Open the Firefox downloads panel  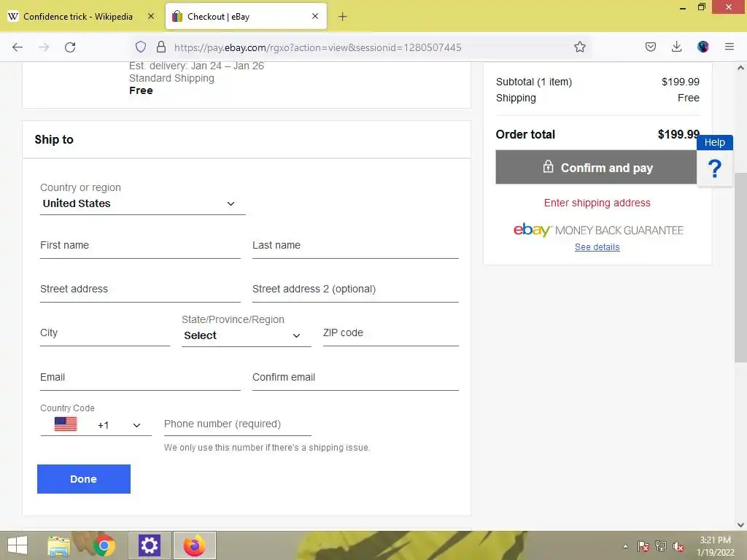(x=676, y=47)
